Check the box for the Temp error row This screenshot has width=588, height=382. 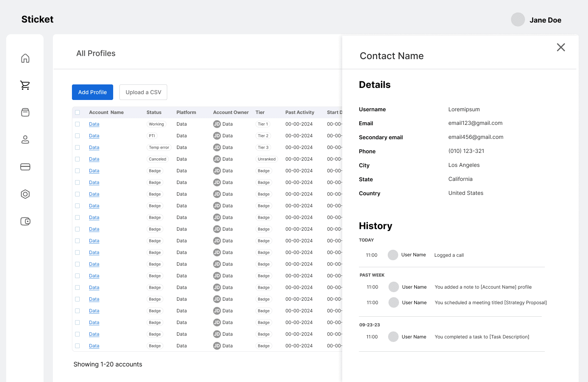(77, 147)
